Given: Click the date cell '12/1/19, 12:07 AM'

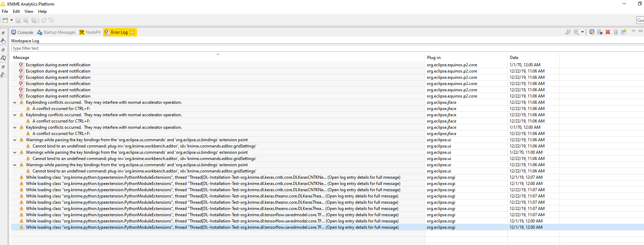Looking at the screenshot, I should (526, 177).
